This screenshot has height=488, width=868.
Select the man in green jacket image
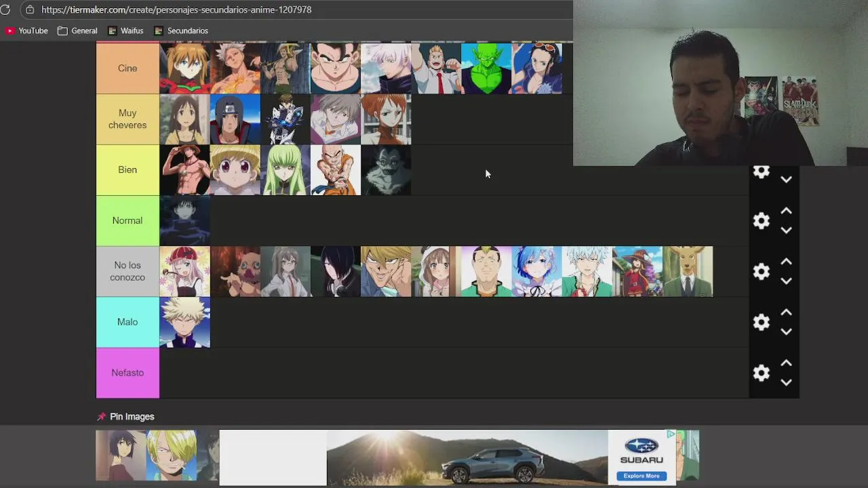pos(486,271)
